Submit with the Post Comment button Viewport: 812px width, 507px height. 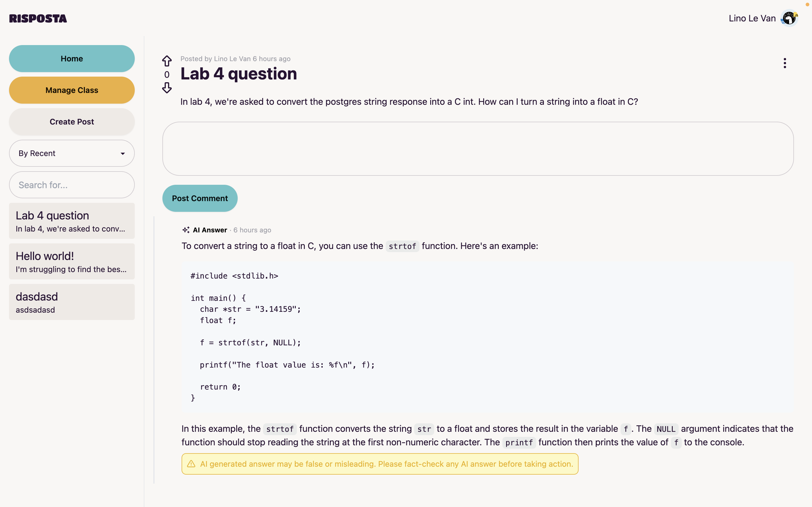[x=200, y=198]
